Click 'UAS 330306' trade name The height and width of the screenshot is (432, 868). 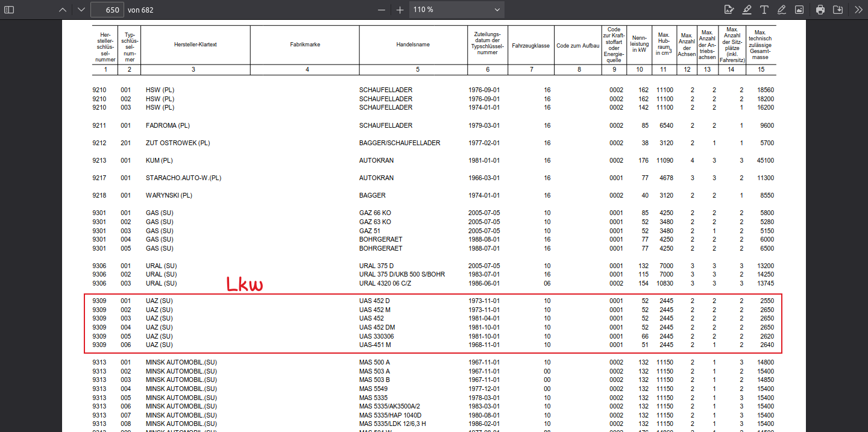pos(376,336)
